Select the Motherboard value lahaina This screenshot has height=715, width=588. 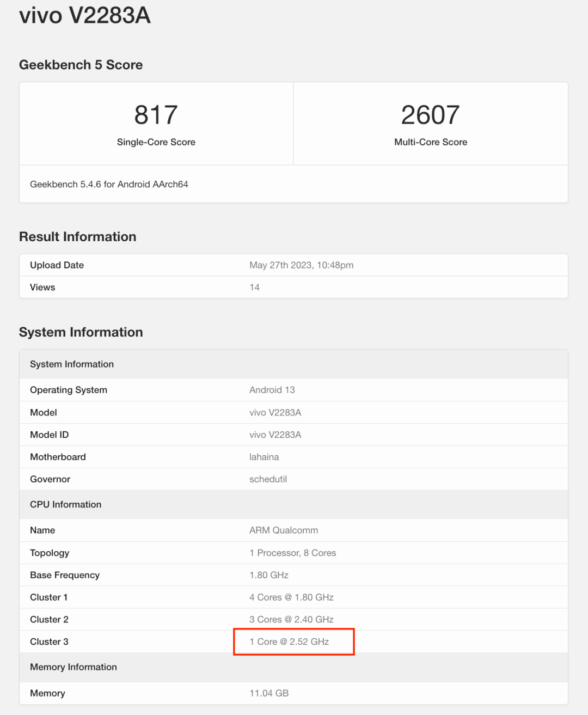tap(264, 457)
